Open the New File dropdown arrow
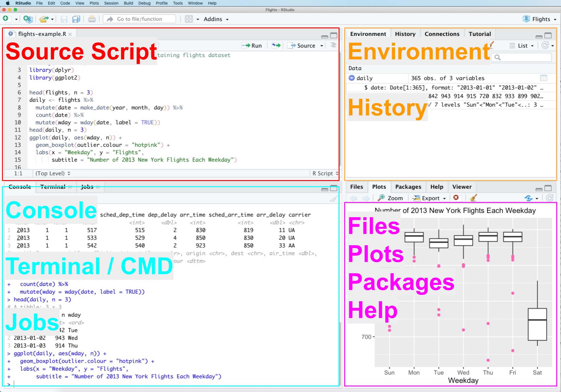The width and height of the screenshot is (561, 392). pyautogui.click(x=16, y=20)
